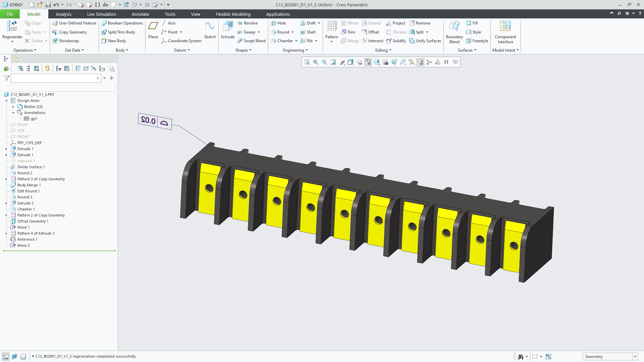
Task: Click the Zoom Out icon
Action: click(324, 62)
